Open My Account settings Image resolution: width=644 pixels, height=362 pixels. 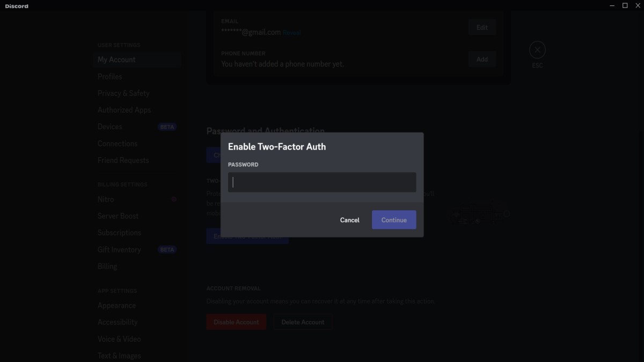pos(137,60)
